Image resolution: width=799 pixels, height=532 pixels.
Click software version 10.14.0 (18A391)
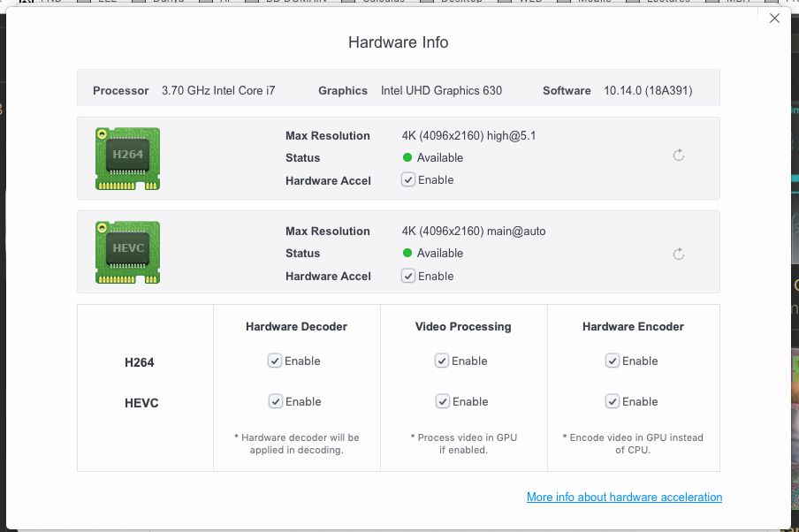pyautogui.click(x=648, y=91)
